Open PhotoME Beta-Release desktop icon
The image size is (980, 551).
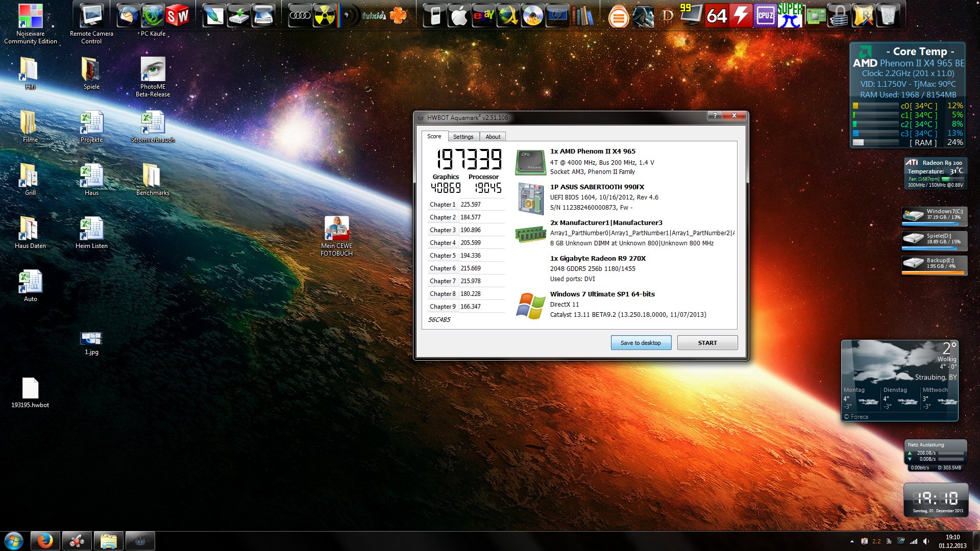153,77
